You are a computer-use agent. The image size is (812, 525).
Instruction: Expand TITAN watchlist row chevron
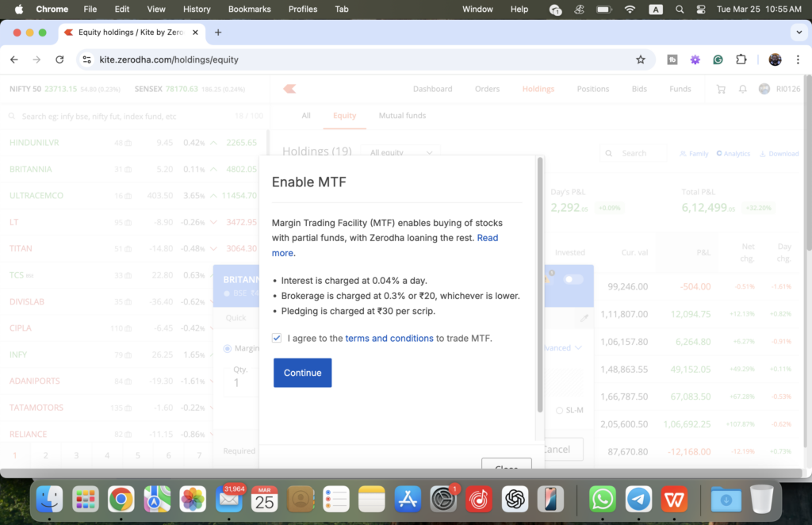click(x=213, y=248)
